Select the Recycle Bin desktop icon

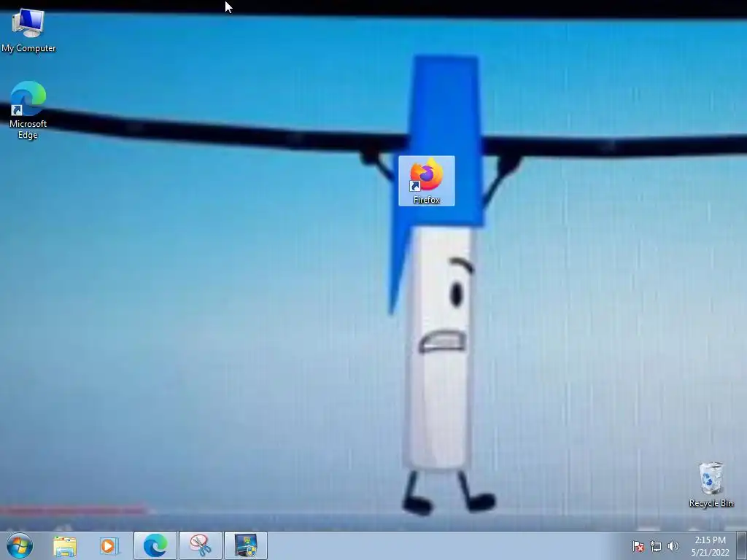(711, 484)
